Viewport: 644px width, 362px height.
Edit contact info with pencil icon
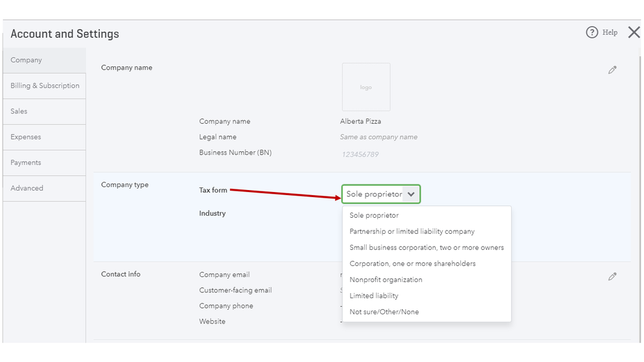(612, 276)
